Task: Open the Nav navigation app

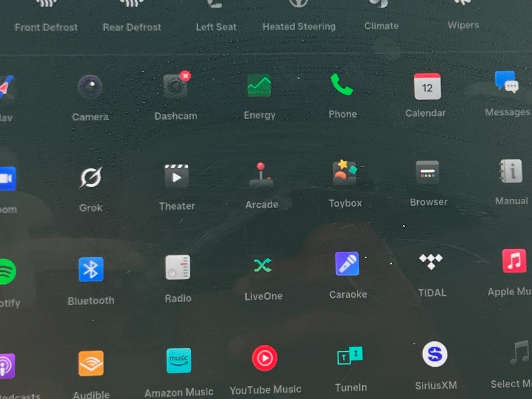Action: click(x=6, y=88)
